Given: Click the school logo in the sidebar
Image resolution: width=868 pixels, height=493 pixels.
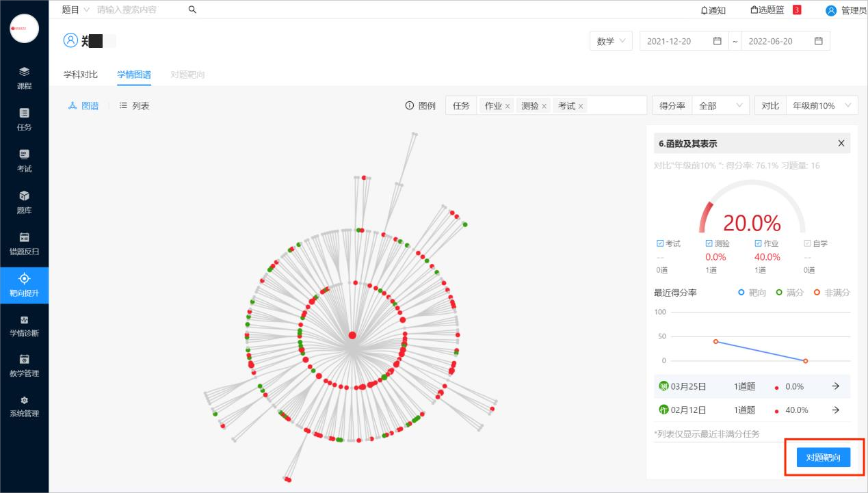Looking at the screenshot, I should (24, 28).
